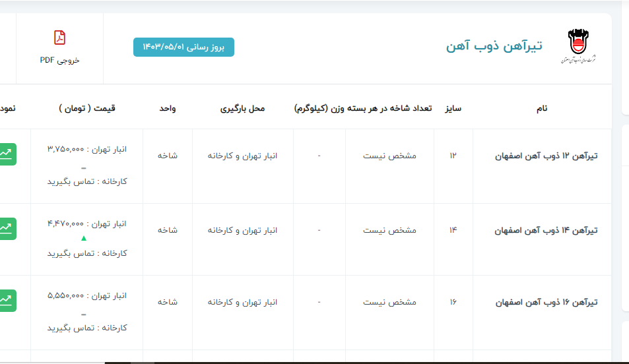The width and height of the screenshot is (629, 364).
Task: Click the واحد column header
Action: [167, 108]
